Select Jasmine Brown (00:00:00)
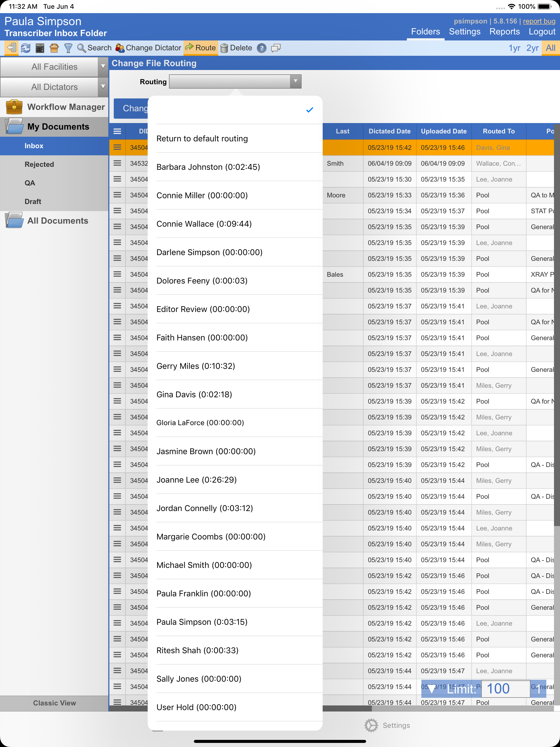 235,451
